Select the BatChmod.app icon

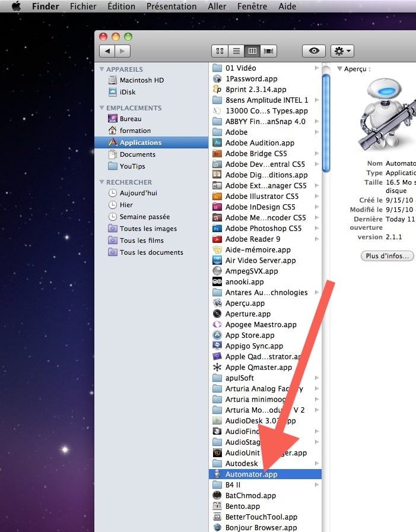(x=217, y=496)
